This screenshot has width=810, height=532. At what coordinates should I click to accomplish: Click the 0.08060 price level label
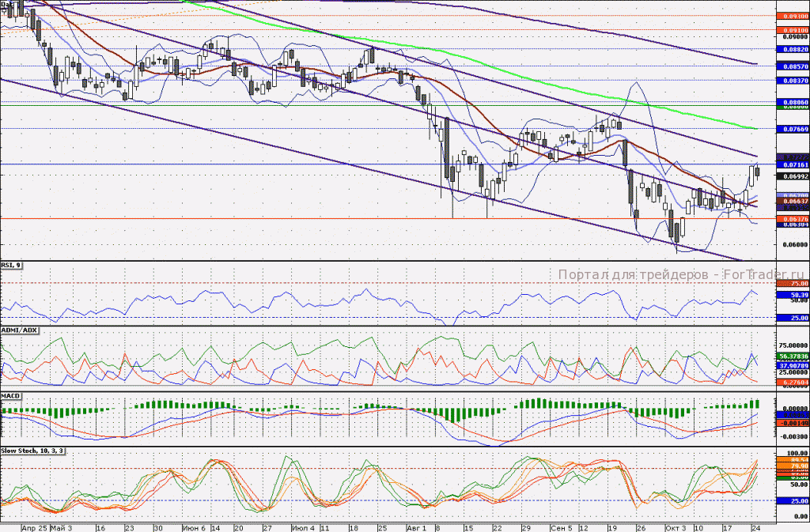tap(793, 102)
